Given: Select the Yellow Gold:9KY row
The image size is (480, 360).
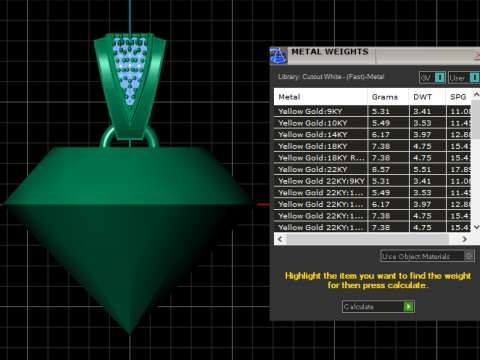Looking at the screenshot, I should click(373, 111).
